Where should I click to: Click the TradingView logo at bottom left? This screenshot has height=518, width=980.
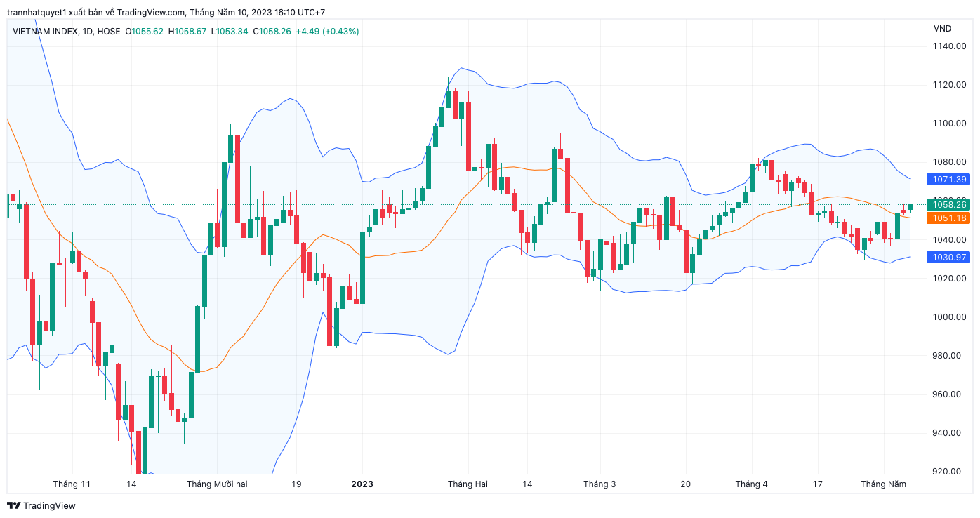pos(41,505)
